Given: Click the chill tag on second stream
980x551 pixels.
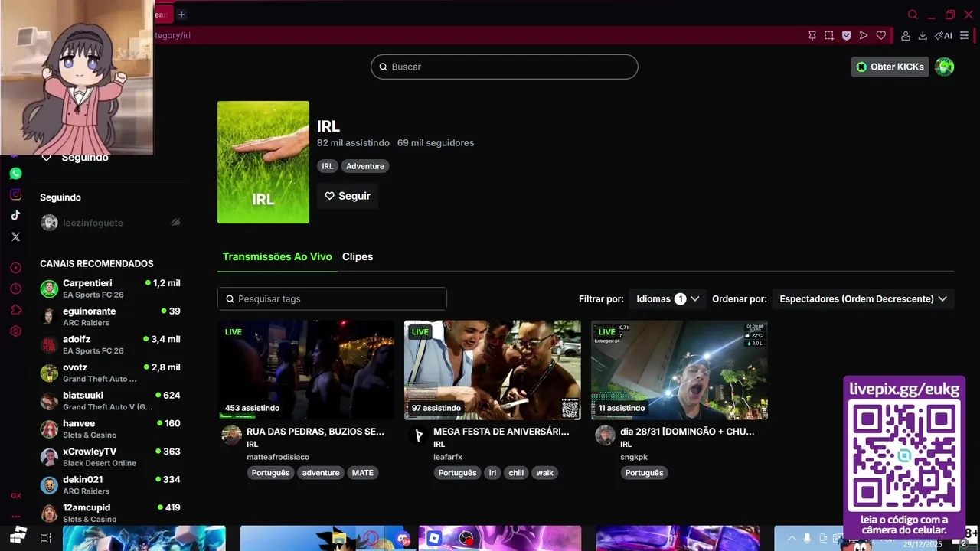Looking at the screenshot, I should coord(516,473).
